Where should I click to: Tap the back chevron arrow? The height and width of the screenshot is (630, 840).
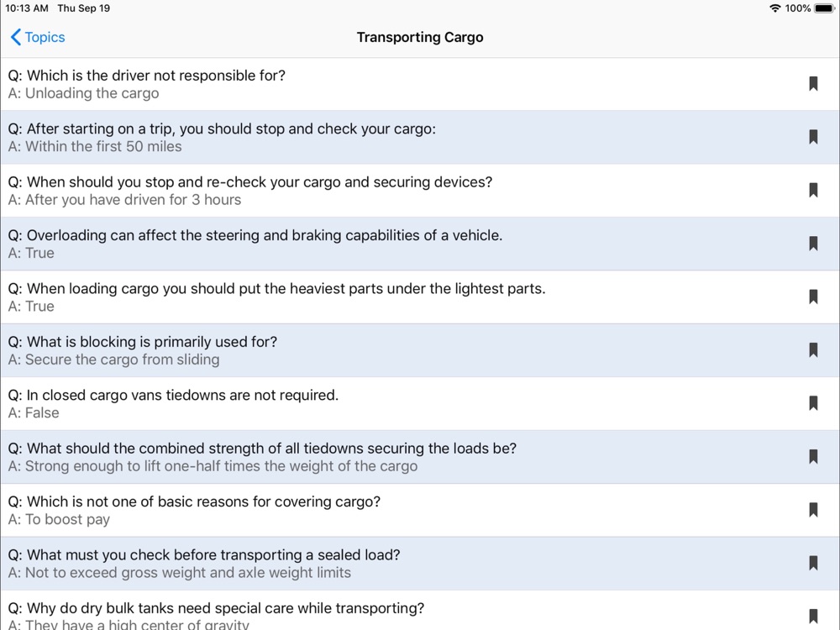pos(16,37)
